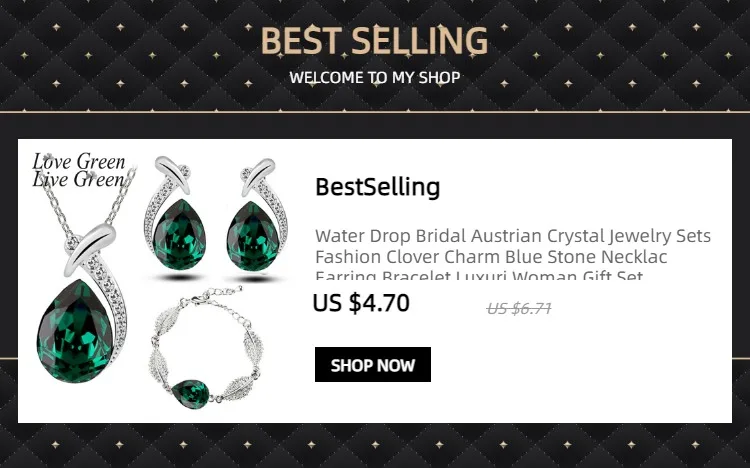The image size is (750, 468).
Task: Click the gold divider line under the banner
Action: pyautogui.click(x=375, y=112)
